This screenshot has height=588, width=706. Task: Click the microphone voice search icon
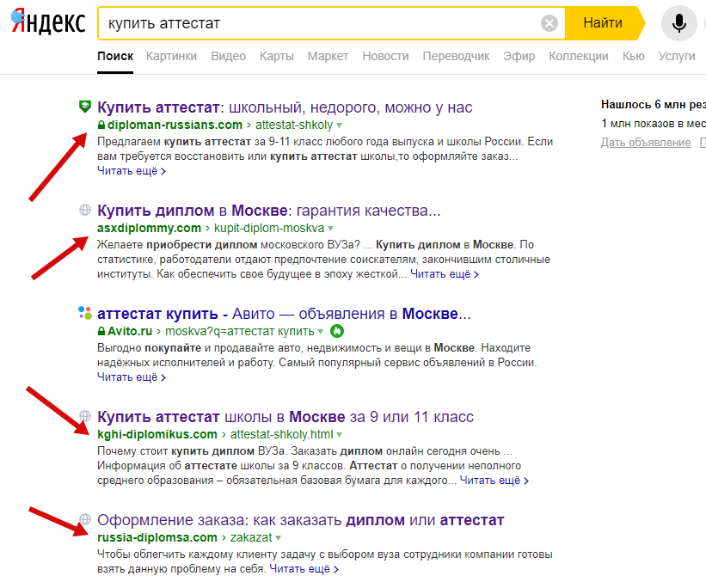pos(678,23)
